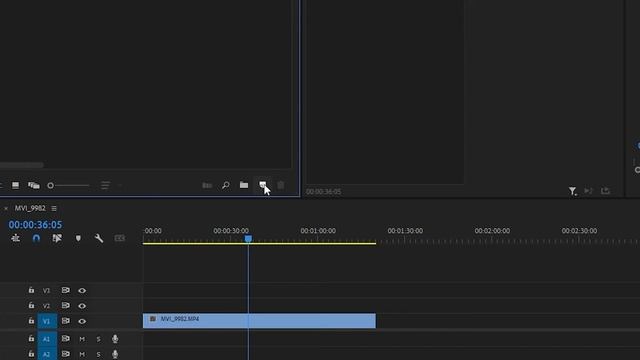Select the MVI_9982 timeline tab

coord(30,208)
